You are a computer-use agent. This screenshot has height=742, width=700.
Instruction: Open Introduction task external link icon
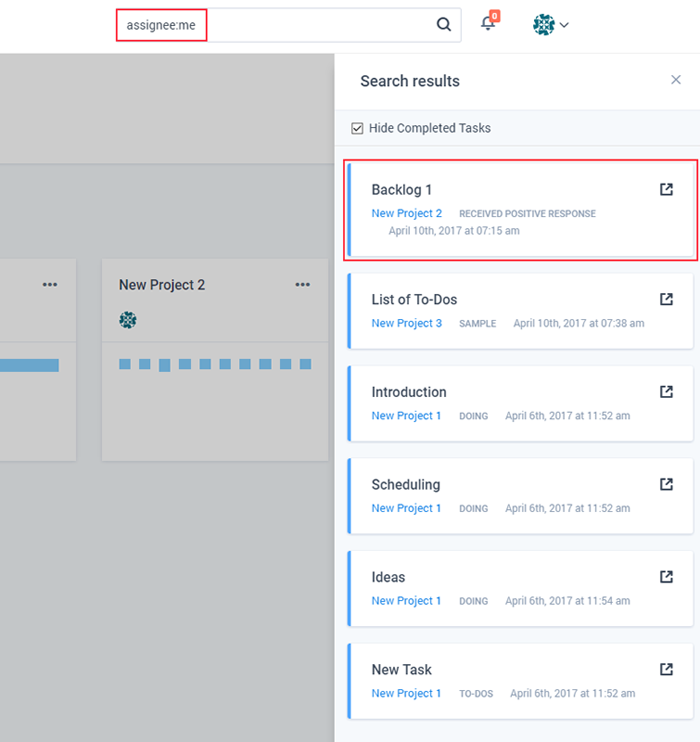[666, 391]
